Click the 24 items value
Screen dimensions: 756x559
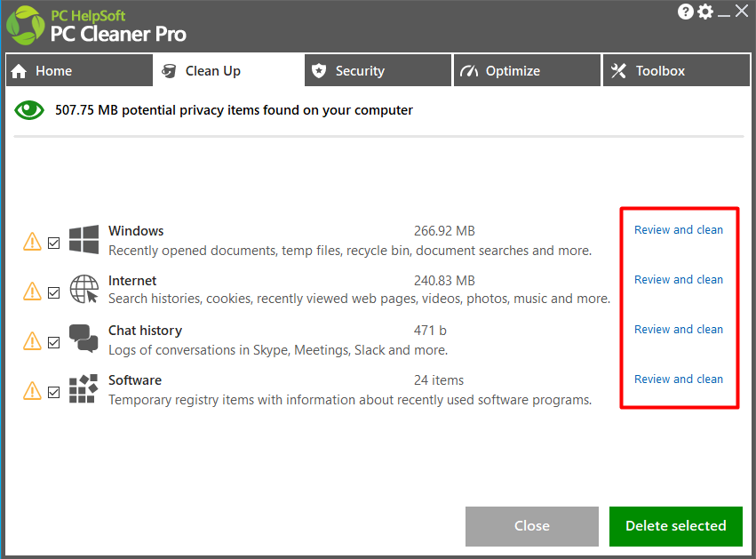coord(439,380)
